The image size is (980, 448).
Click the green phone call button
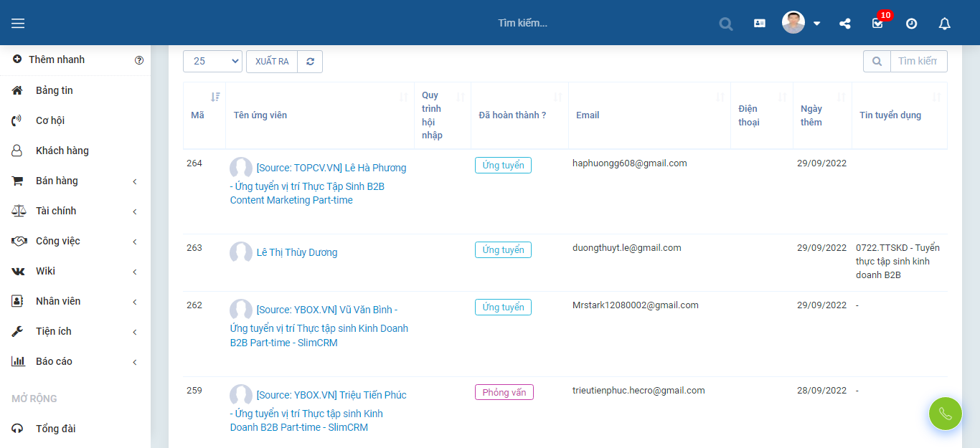[946, 414]
